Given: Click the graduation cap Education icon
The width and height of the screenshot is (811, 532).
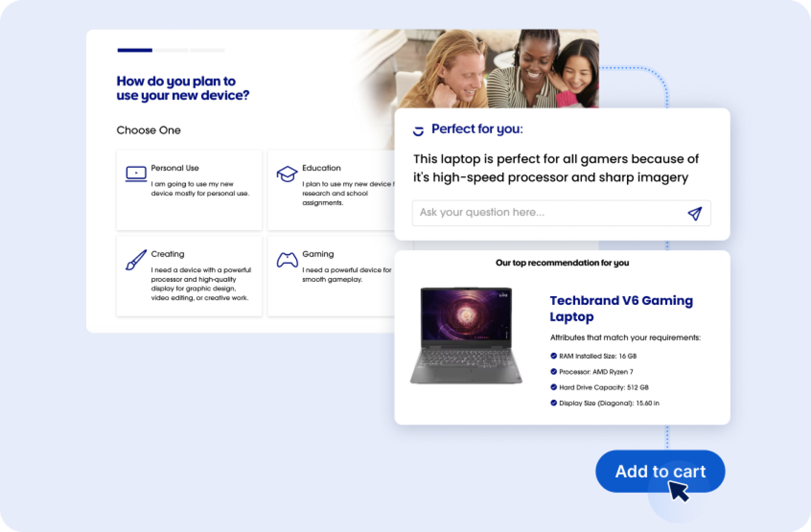Looking at the screenshot, I should (287, 174).
